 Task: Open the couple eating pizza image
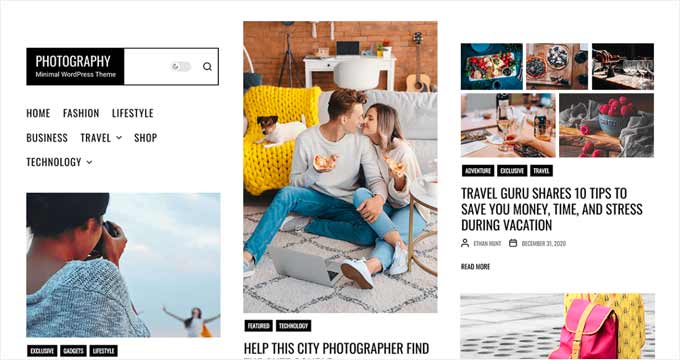click(x=340, y=167)
